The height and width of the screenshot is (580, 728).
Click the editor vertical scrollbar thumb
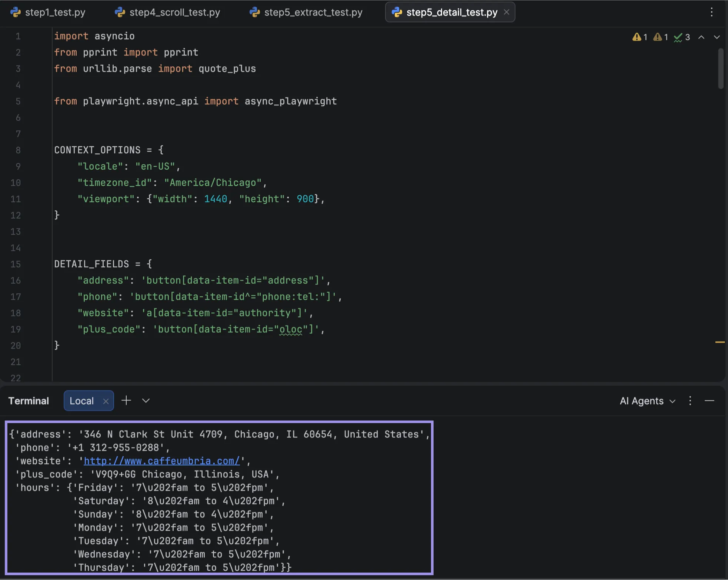[x=721, y=69]
